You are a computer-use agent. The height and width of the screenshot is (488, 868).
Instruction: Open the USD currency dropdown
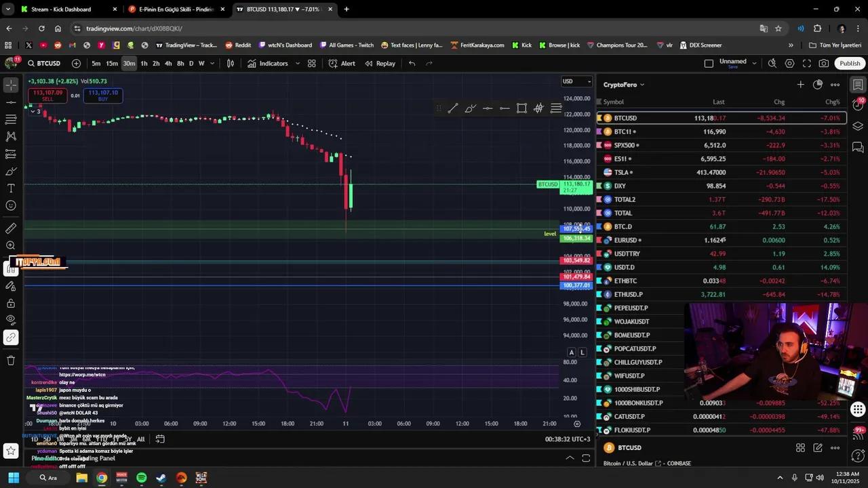click(x=577, y=81)
